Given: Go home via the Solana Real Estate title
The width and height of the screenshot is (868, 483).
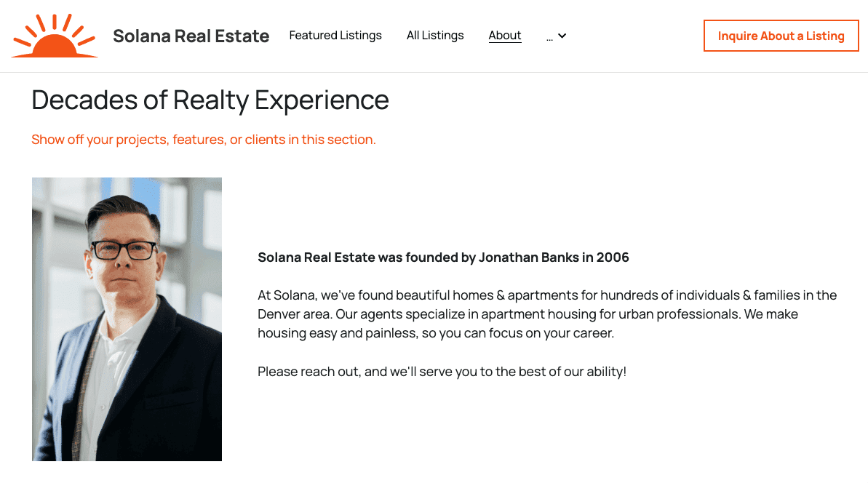Looking at the screenshot, I should [x=191, y=36].
